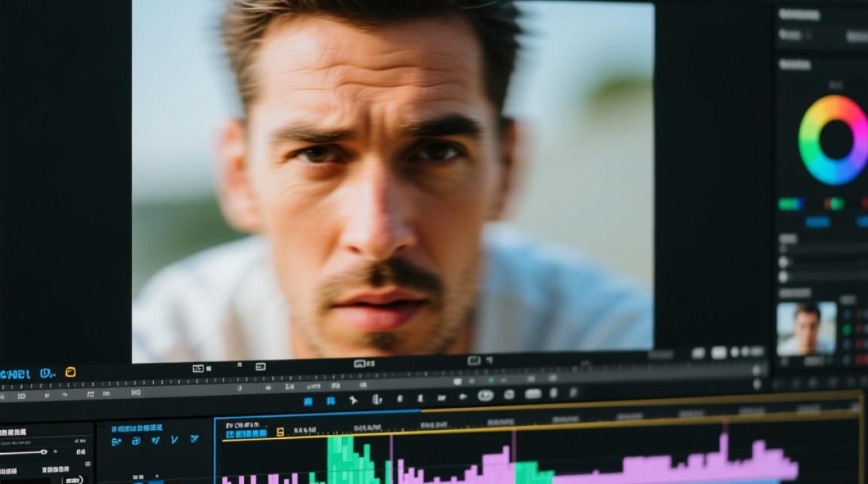
Task: Click the face thumbnail in right panel
Action: coord(807,328)
